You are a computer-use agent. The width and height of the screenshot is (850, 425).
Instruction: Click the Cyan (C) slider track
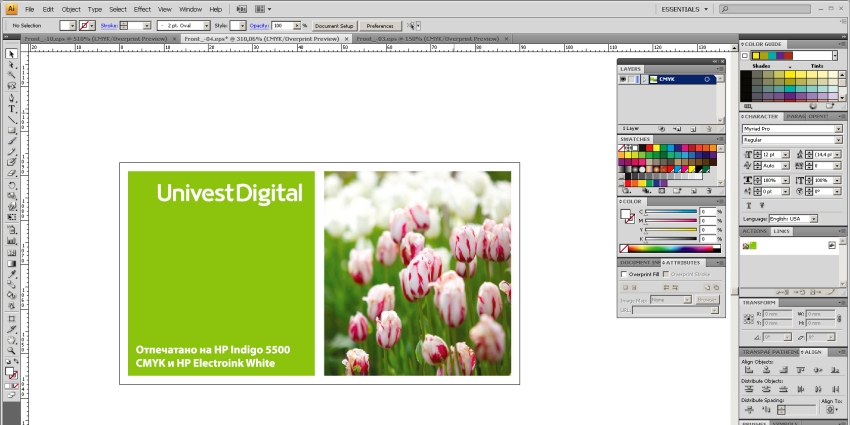[671, 212]
